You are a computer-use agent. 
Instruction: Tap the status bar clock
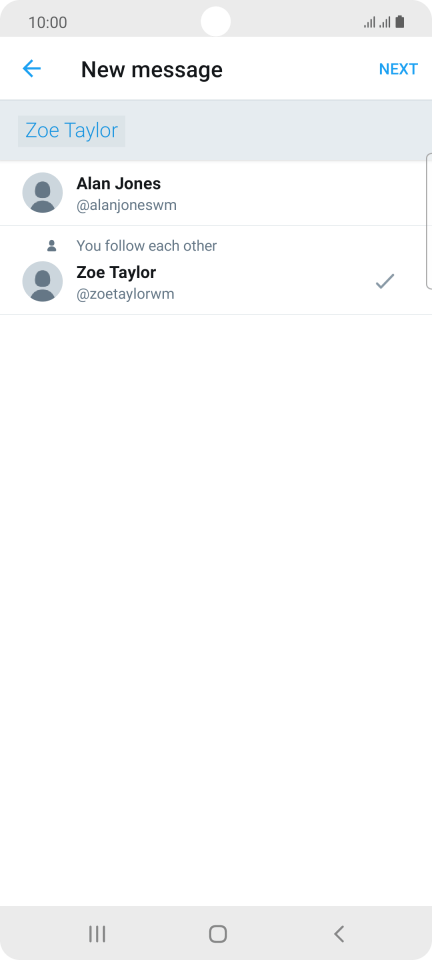[48, 23]
